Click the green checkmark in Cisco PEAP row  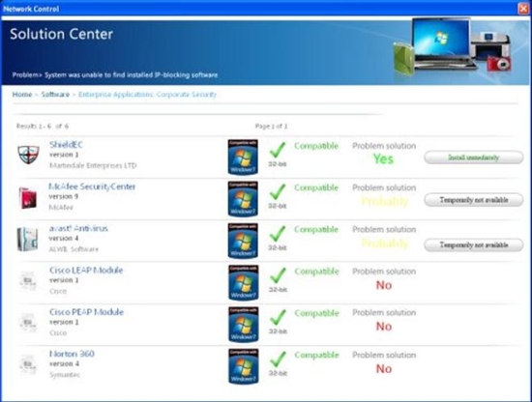[278, 318]
